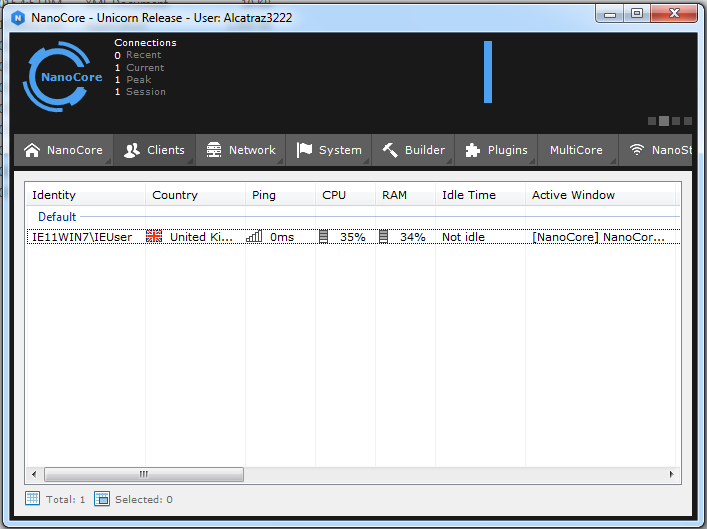
Task: Open the NanoCore home tab
Action: click(x=64, y=150)
